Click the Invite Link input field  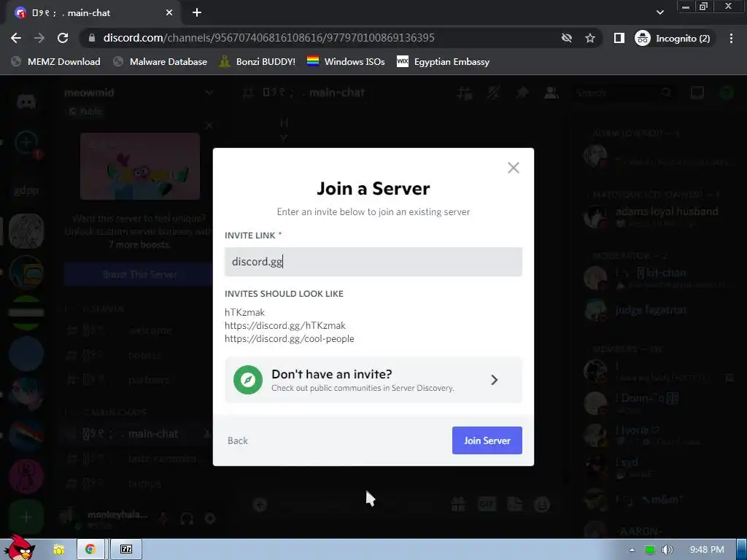tap(373, 262)
